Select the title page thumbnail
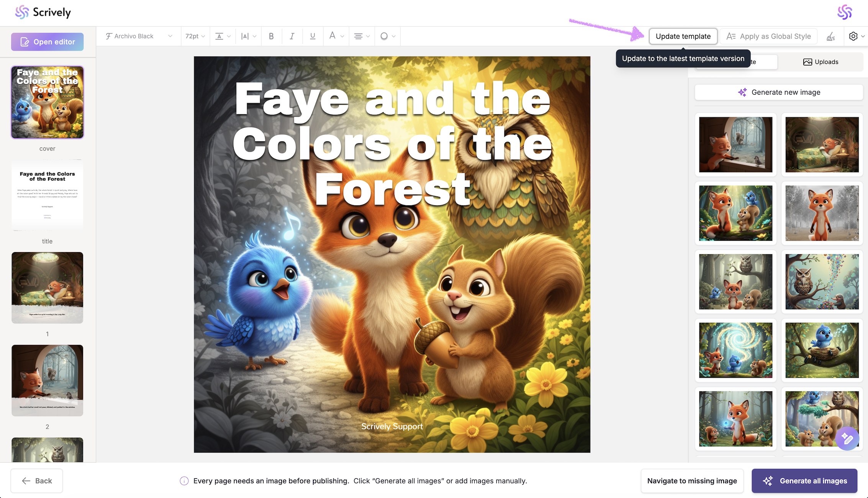The image size is (868, 498). 47,195
